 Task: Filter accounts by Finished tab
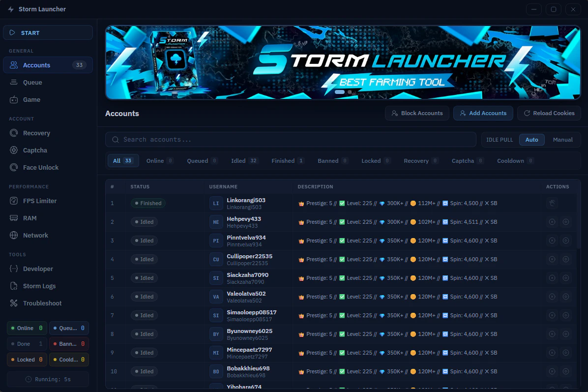coord(288,160)
